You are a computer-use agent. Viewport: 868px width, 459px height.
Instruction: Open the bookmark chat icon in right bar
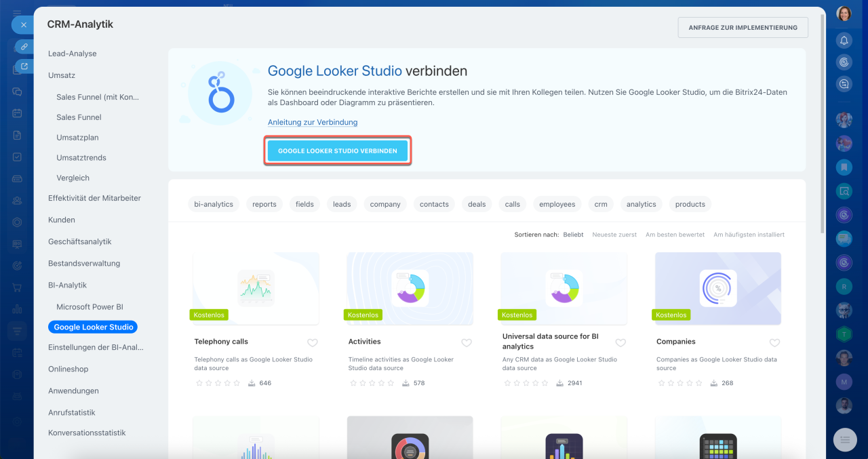pos(844,167)
